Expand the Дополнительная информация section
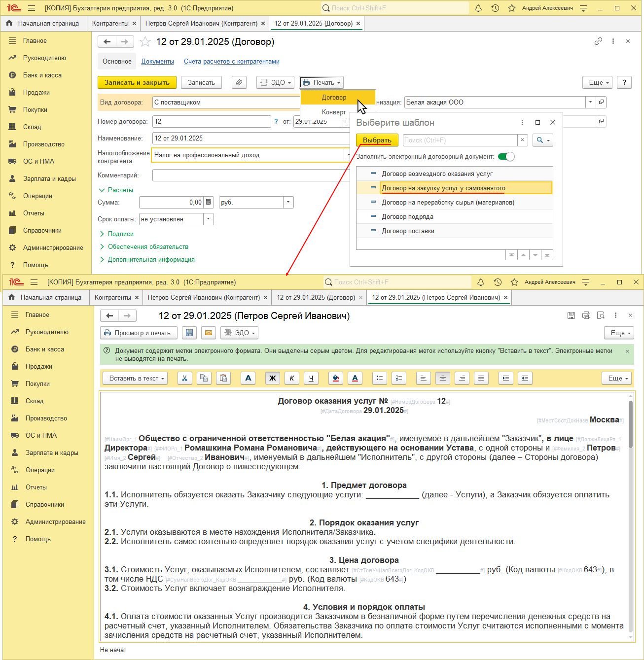 147,259
